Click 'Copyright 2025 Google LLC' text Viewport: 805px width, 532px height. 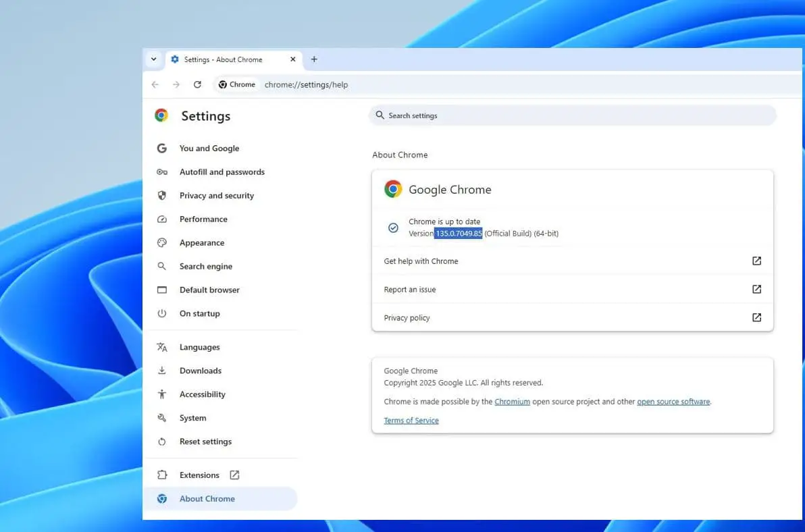tap(431, 383)
